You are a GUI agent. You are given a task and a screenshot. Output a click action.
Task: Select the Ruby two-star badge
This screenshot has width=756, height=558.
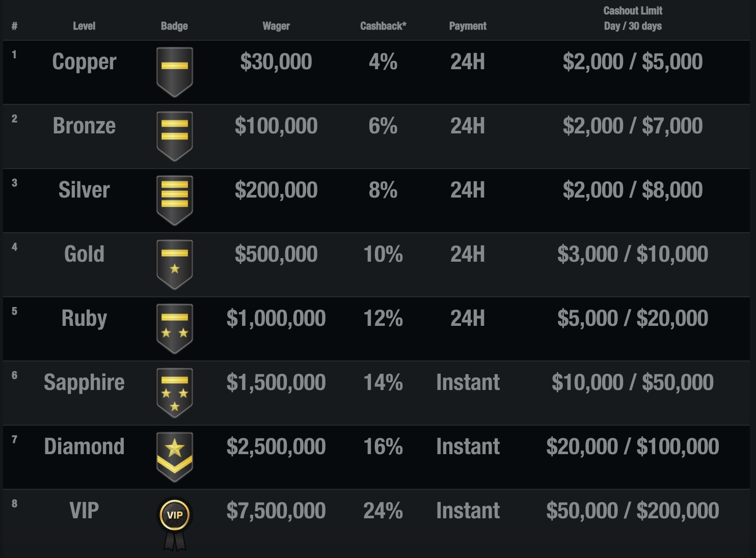coord(174,329)
